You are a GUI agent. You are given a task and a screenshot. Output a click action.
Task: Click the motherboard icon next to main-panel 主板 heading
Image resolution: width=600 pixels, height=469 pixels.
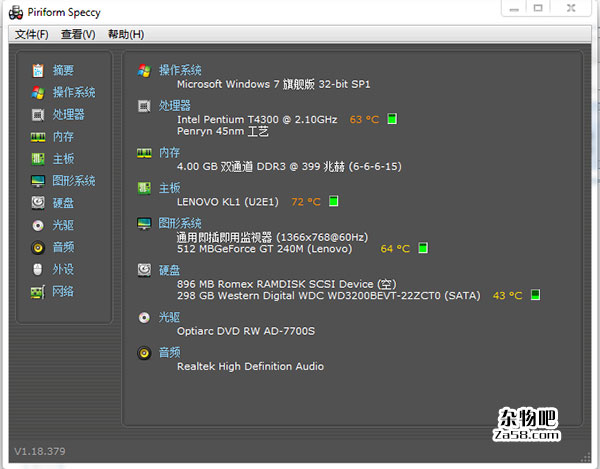coord(144,188)
